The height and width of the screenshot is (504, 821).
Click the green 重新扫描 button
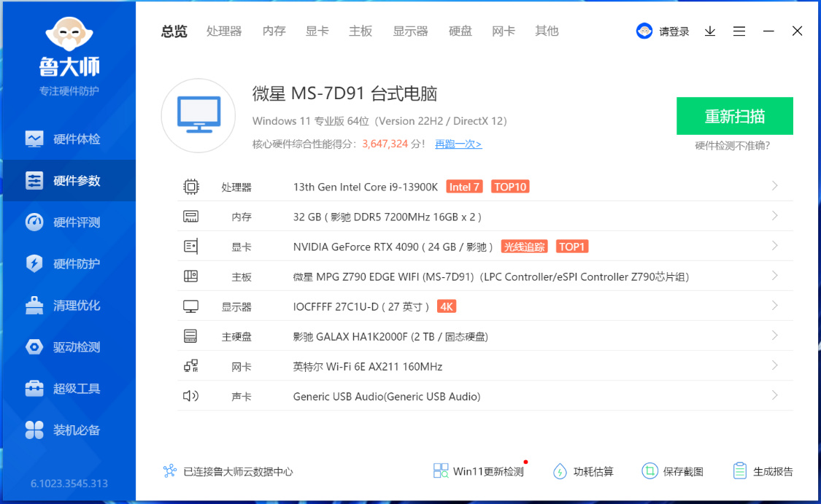[x=735, y=116]
